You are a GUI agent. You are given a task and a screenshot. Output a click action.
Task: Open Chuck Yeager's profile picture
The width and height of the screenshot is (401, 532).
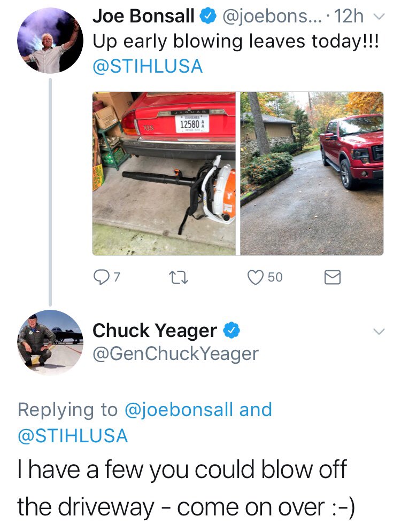50,343
